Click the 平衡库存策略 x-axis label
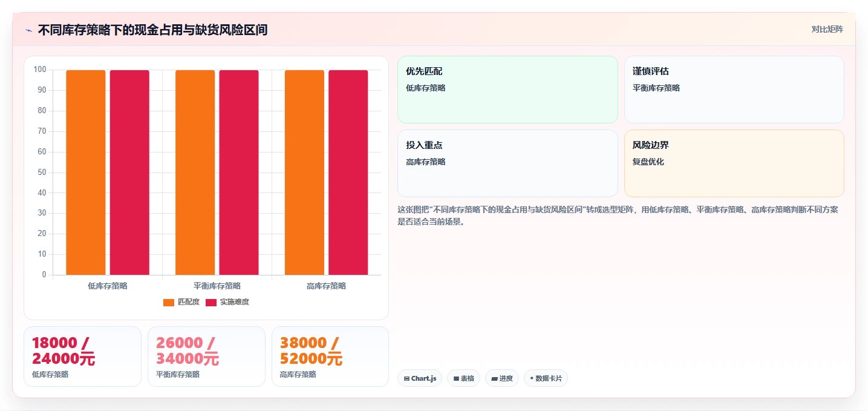The image size is (868, 411). click(217, 286)
